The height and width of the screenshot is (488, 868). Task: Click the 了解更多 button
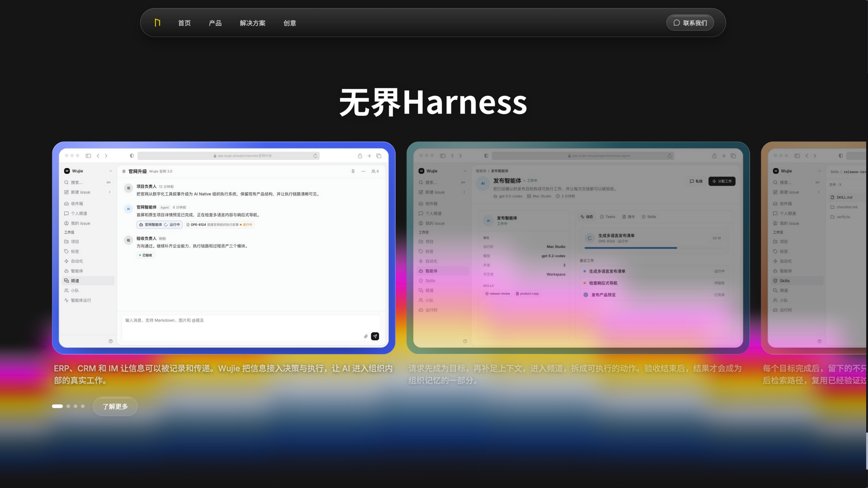pyautogui.click(x=115, y=406)
